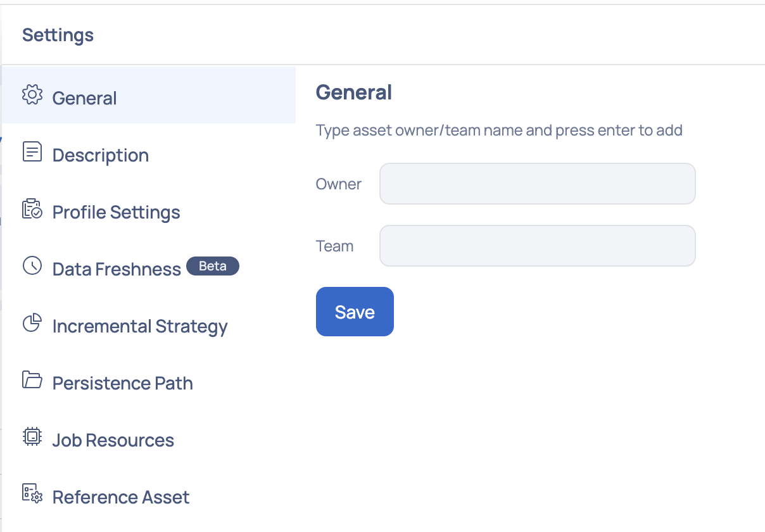Click the General gear icon

(32, 95)
